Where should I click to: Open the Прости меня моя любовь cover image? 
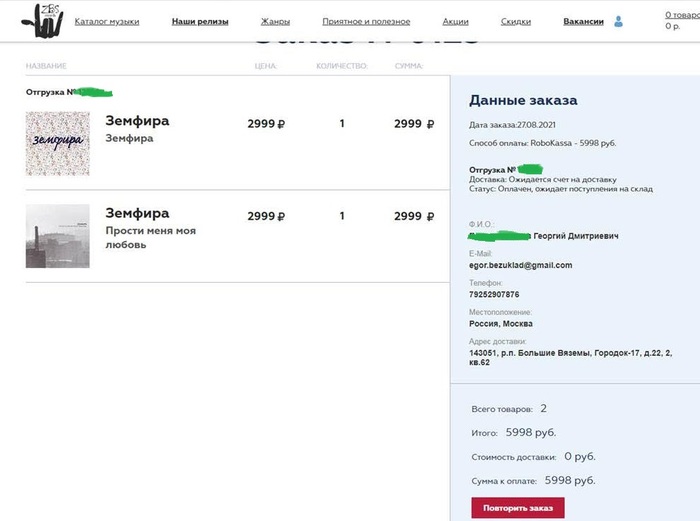coord(57,236)
